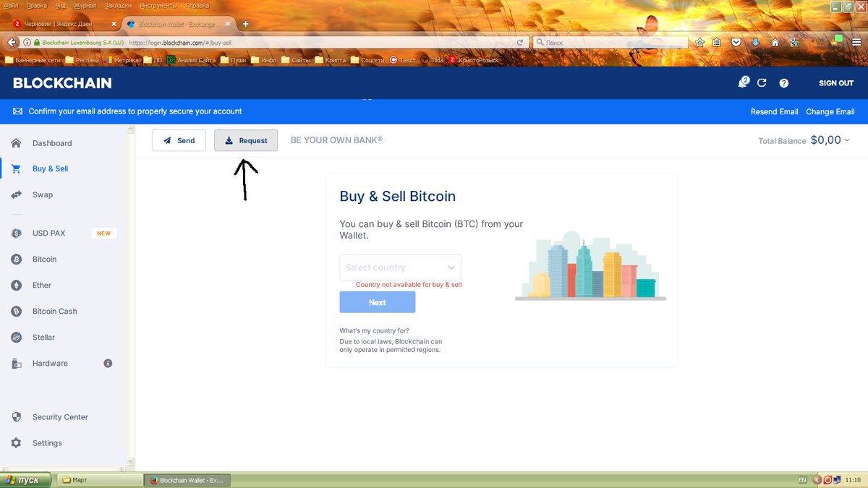Open the help question mark icon

(783, 83)
